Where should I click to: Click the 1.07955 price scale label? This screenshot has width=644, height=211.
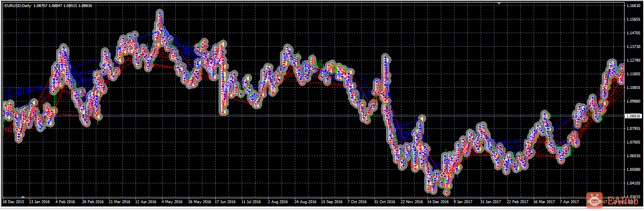633,129
